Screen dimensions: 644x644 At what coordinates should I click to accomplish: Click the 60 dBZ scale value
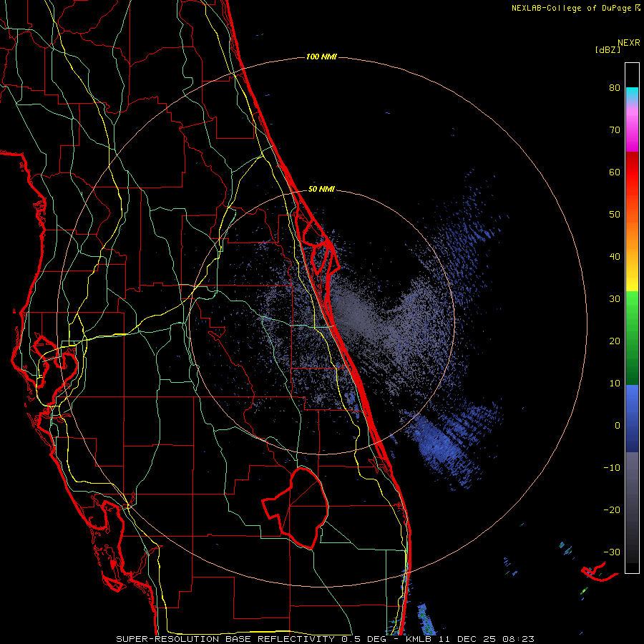pyautogui.click(x=615, y=172)
